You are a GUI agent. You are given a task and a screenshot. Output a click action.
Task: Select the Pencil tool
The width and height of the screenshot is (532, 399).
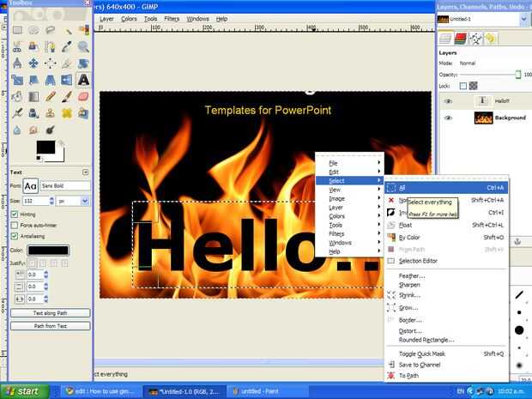(51, 96)
